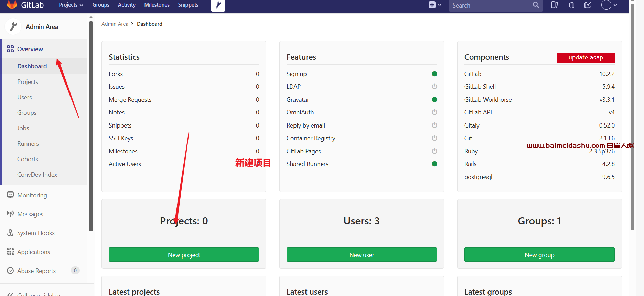This screenshot has height=296, width=644.
Task: Click the New user button
Action: pos(362,254)
